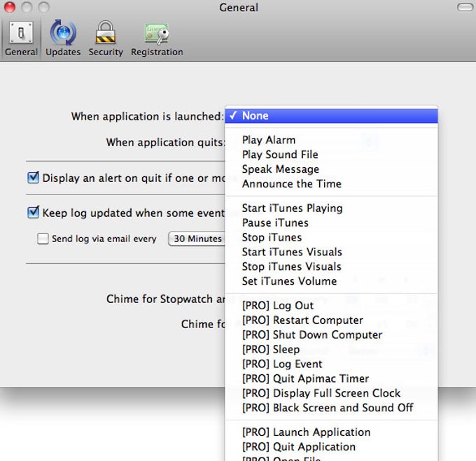Image resolution: width=476 pixels, height=461 pixels.
Task: Choose Play Sound File from the menu
Action: coord(331,155)
